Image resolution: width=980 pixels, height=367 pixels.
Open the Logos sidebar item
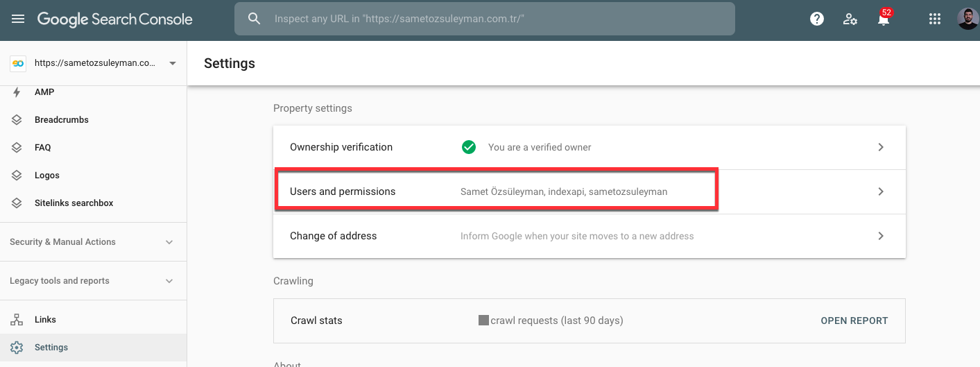click(93, 176)
